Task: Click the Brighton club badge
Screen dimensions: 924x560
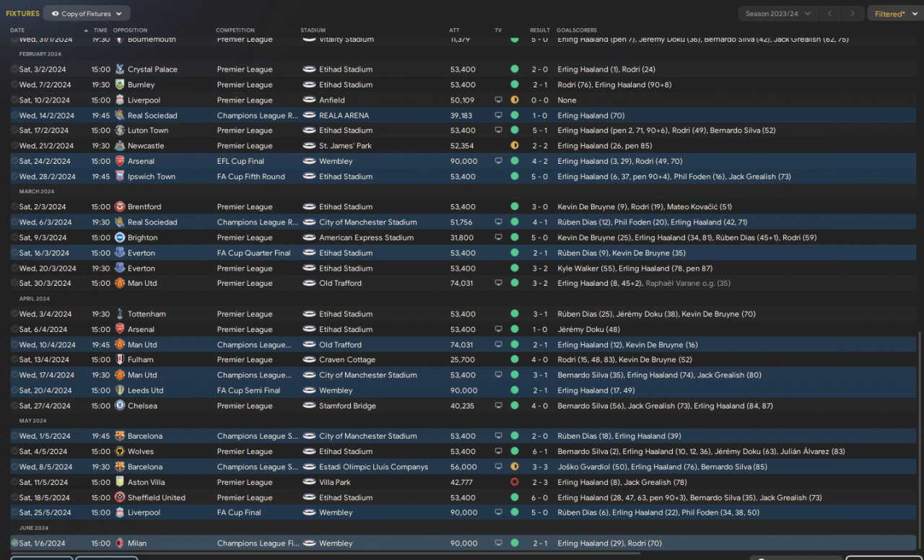Action: tap(119, 237)
